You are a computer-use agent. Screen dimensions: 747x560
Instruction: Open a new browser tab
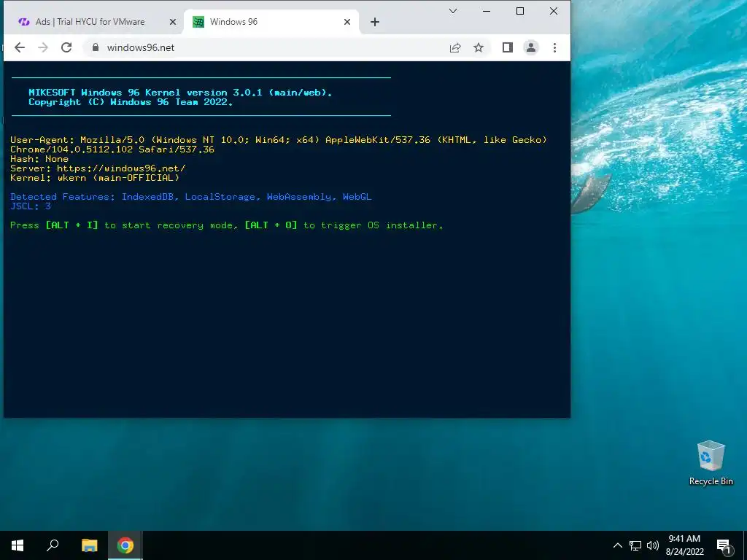(375, 22)
